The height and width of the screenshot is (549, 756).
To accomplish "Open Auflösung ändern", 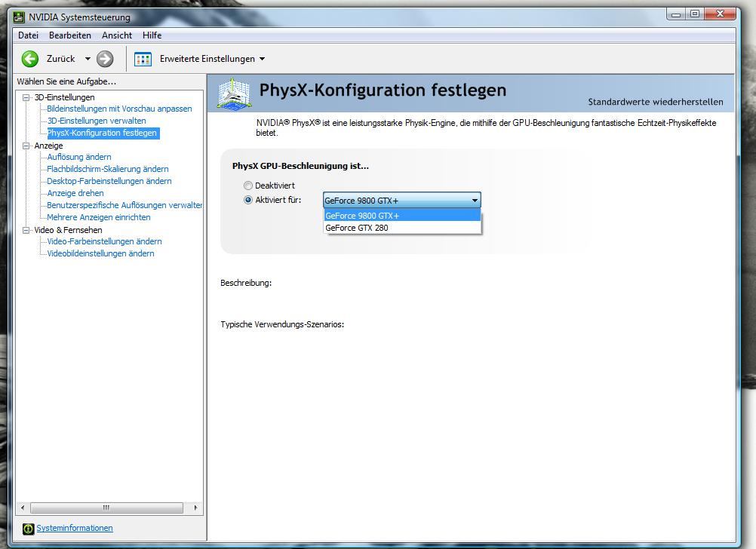I will pyautogui.click(x=79, y=157).
